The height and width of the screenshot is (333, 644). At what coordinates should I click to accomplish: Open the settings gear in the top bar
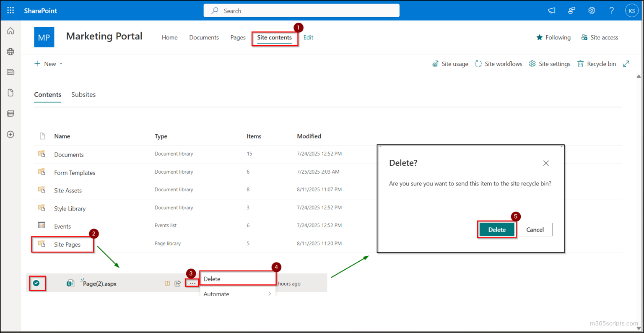click(x=592, y=10)
